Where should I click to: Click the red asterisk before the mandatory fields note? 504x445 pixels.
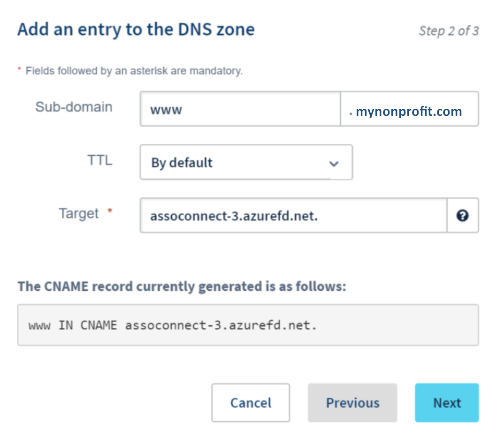coord(20,70)
